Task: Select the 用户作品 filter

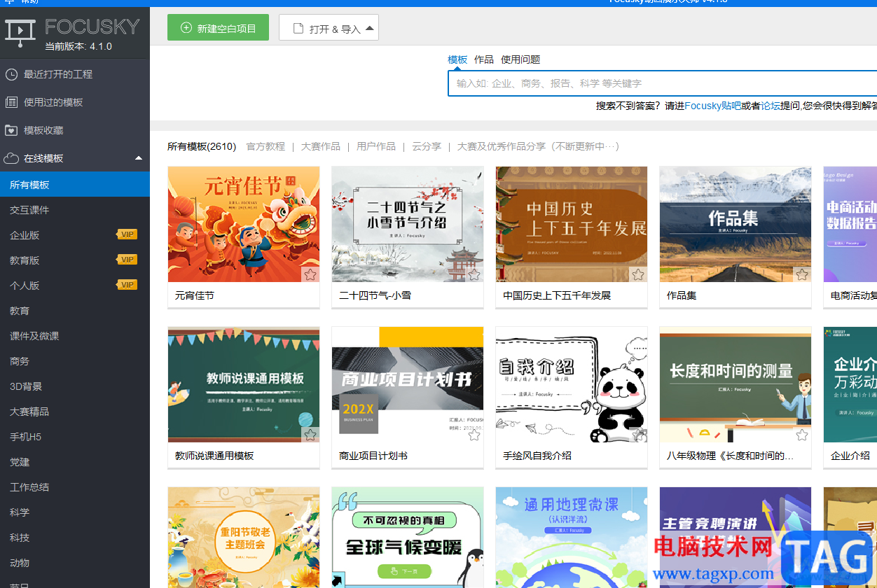Action: (x=376, y=146)
